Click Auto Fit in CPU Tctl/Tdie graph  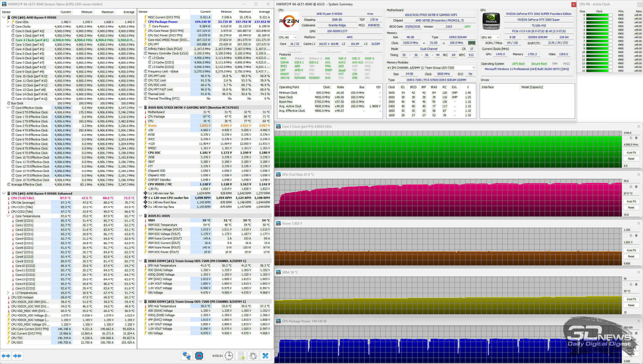point(631,202)
